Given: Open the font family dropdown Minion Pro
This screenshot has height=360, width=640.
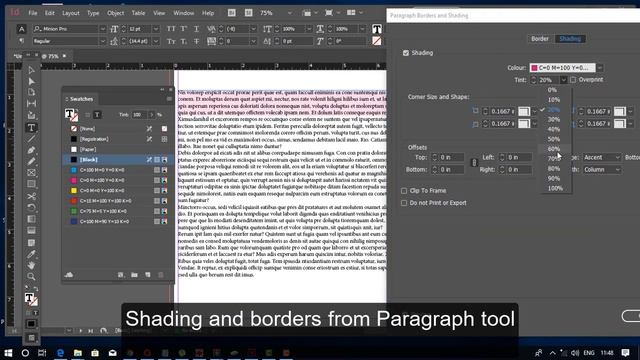Looking at the screenshot, I should pos(102,29).
